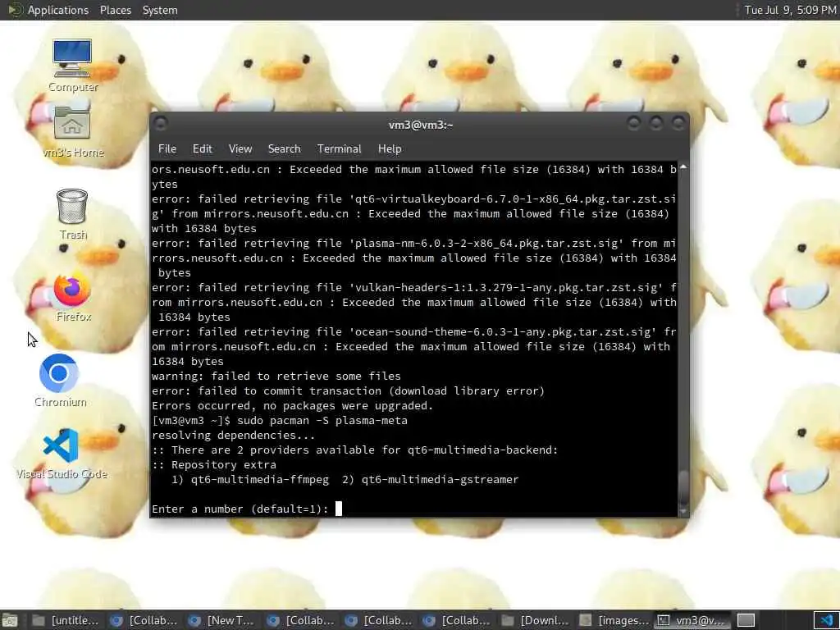
Task: Open the Edit menu in terminal
Action: [203, 149]
